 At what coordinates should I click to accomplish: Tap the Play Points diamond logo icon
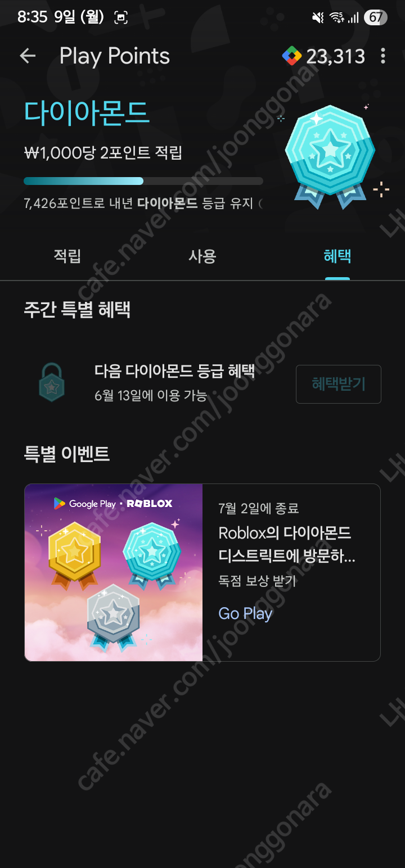coord(292,56)
